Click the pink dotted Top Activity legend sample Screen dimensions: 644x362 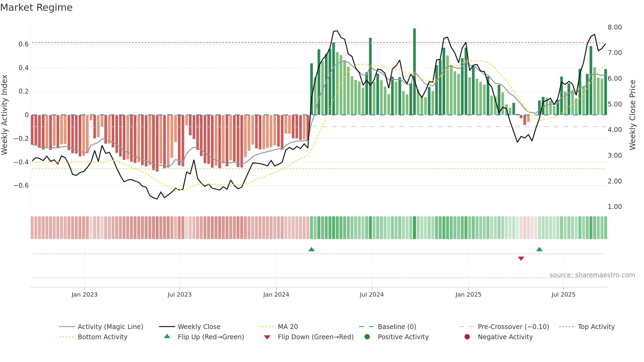pyautogui.click(x=566, y=327)
